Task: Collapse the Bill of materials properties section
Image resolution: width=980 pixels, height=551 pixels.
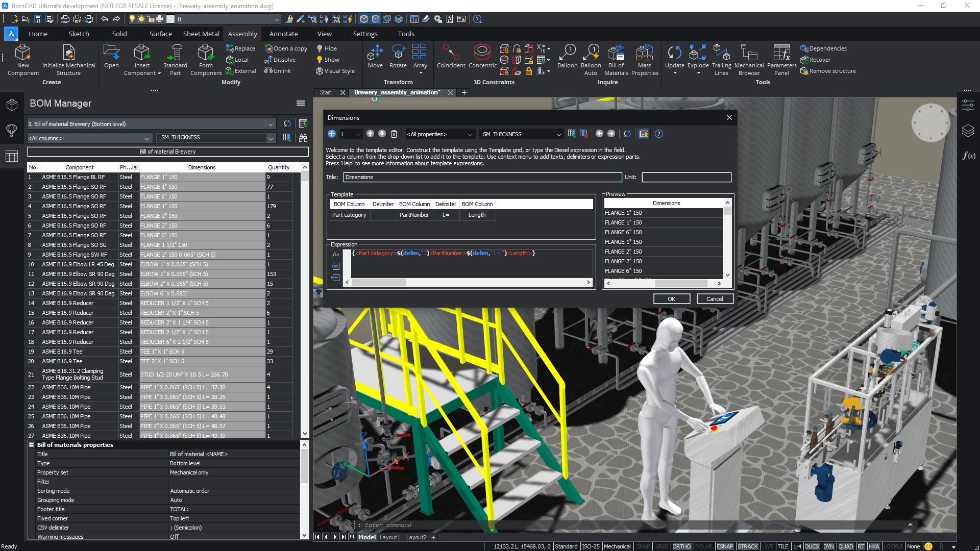Action: click(32, 445)
